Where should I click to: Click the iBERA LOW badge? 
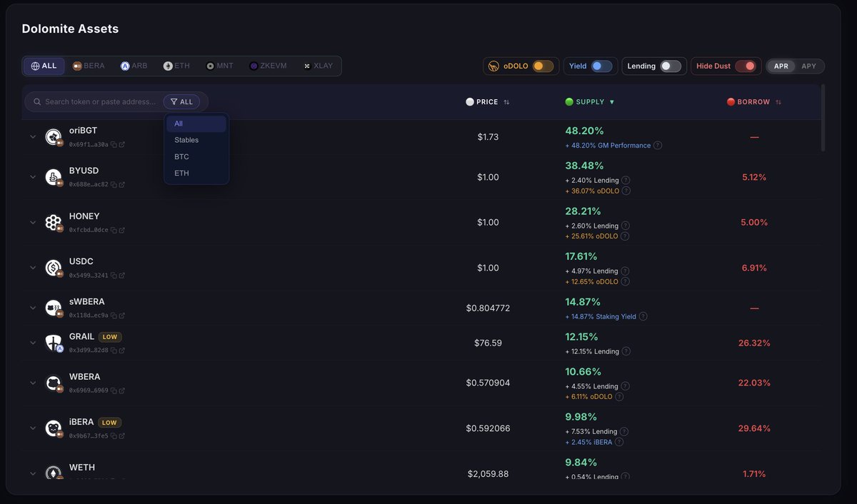pyautogui.click(x=109, y=423)
